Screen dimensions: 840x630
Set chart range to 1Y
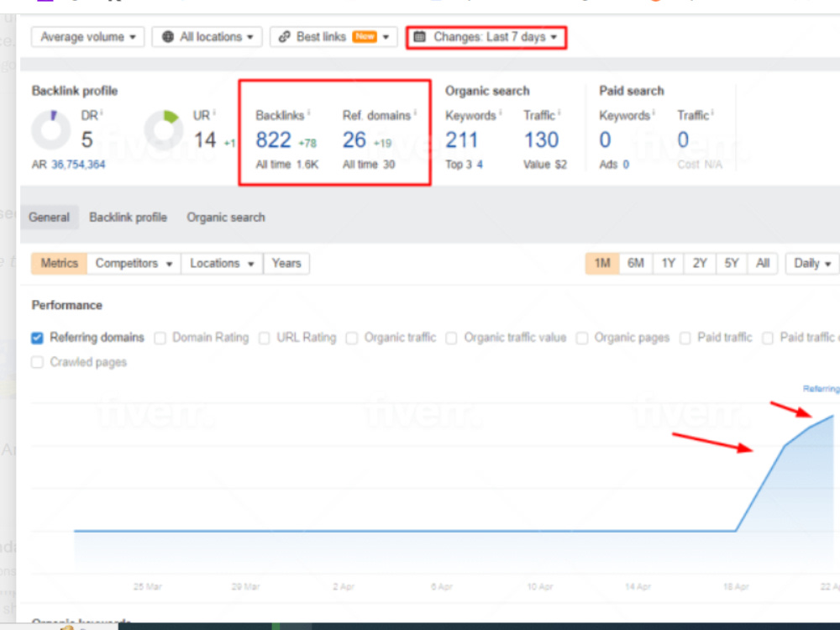pos(668,264)
